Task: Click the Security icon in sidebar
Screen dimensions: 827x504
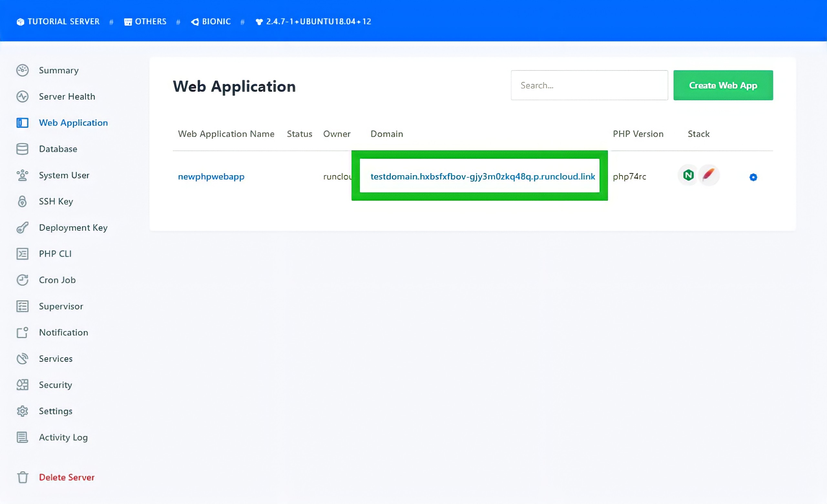Action: 23,385
